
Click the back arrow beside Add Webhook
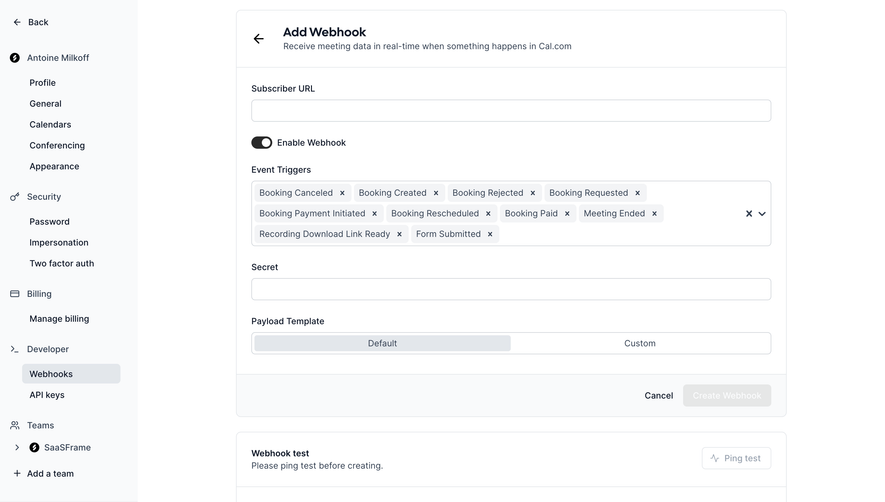click(259, 38)
